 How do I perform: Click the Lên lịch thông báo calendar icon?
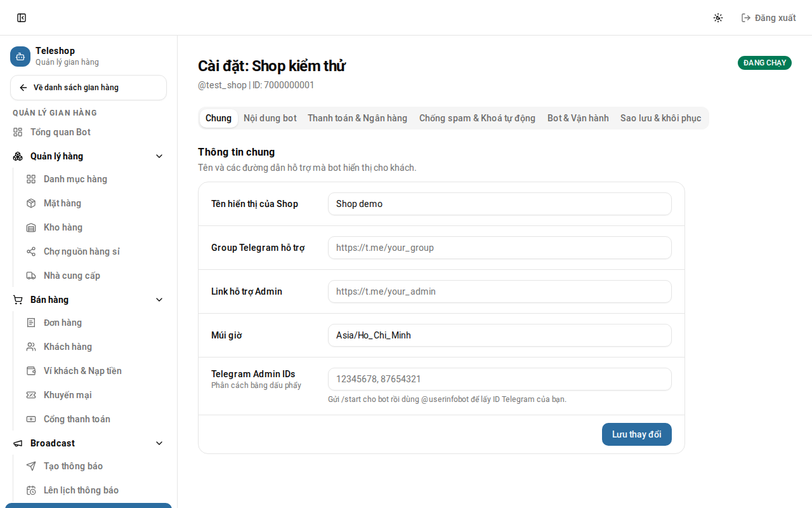click(x=31, y=490)
